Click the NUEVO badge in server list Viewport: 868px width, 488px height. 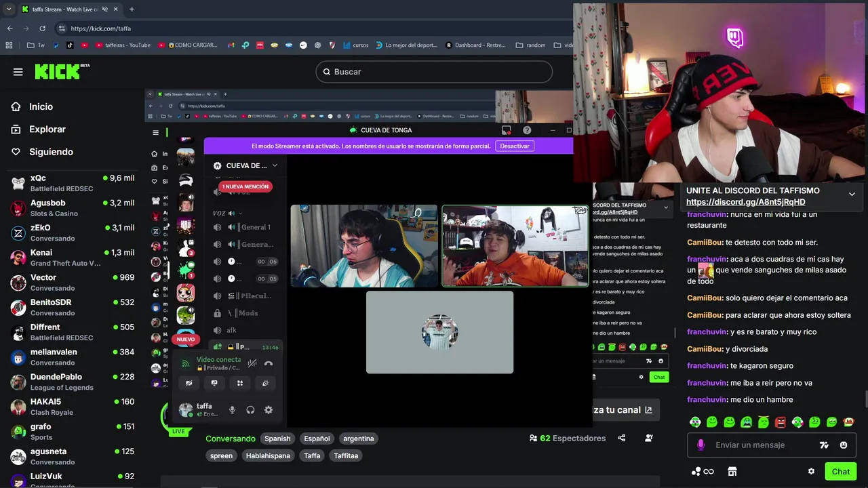tap(186, 339)
